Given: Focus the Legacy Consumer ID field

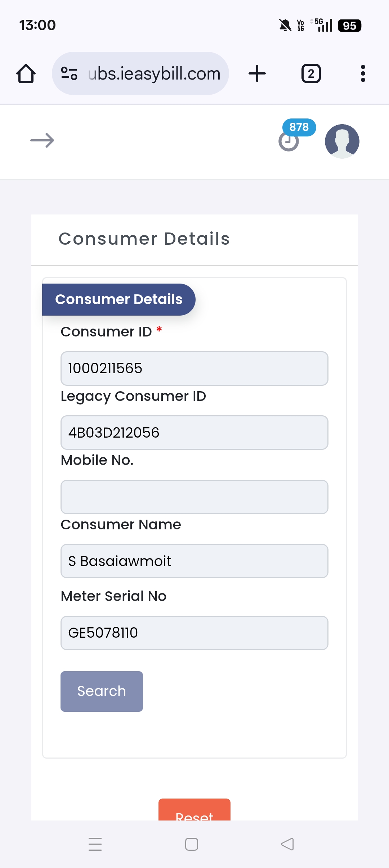Looking at the screenshot, I should [194, 433].
